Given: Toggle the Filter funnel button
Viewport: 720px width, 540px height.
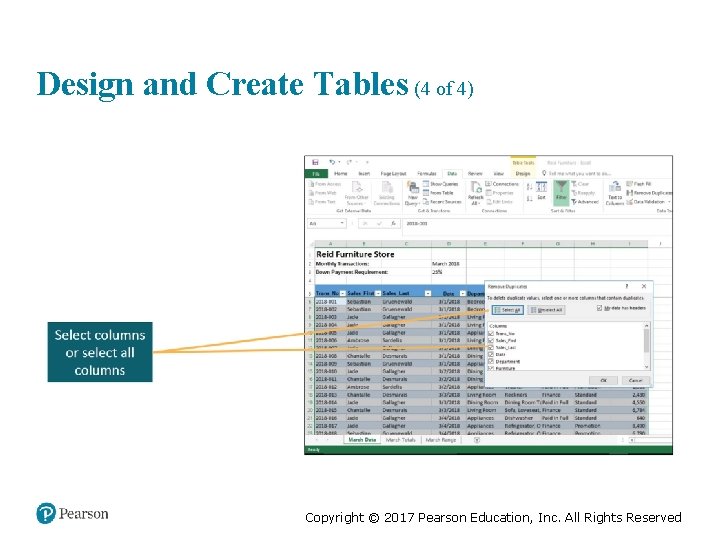Looking at the screenshot, I should tap(561, 191).
